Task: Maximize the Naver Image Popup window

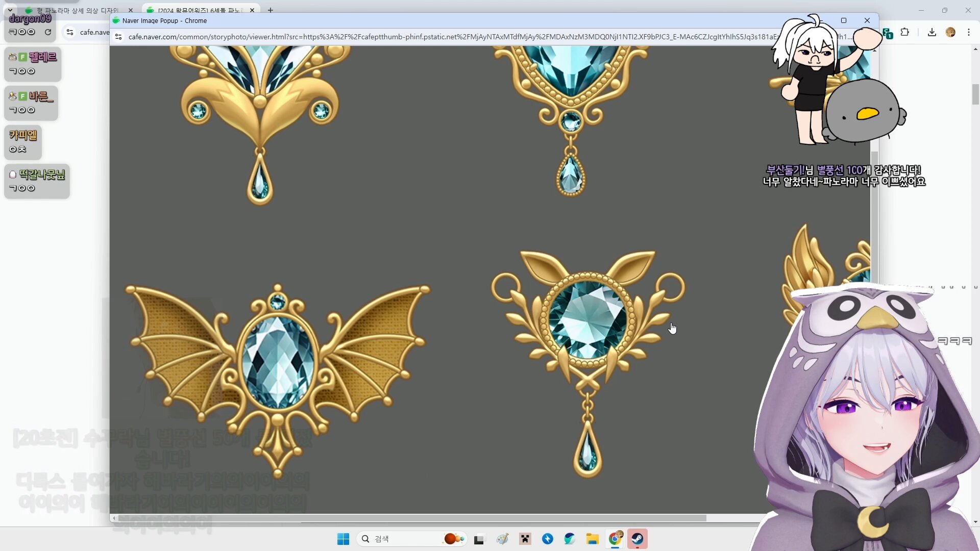Action: tap(844, 20)
